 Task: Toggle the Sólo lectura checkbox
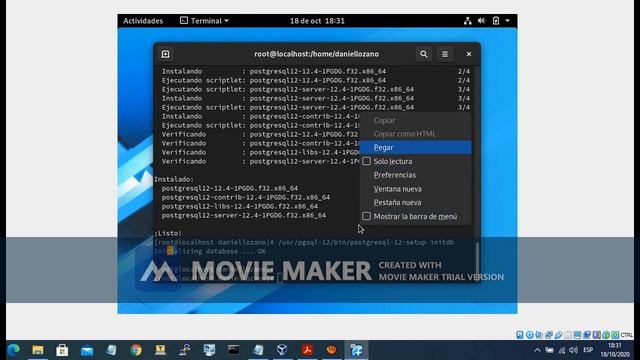[x=367, y=161]
